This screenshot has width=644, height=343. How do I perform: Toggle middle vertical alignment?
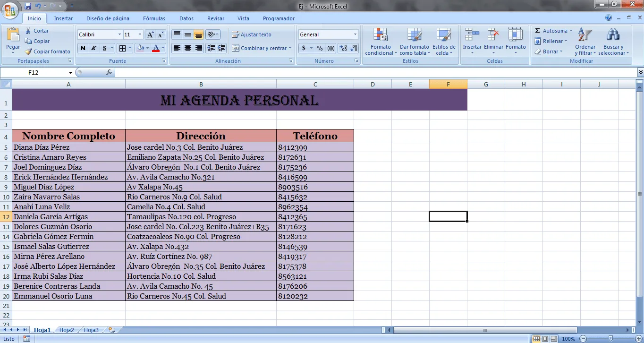(x=188, y=34)
